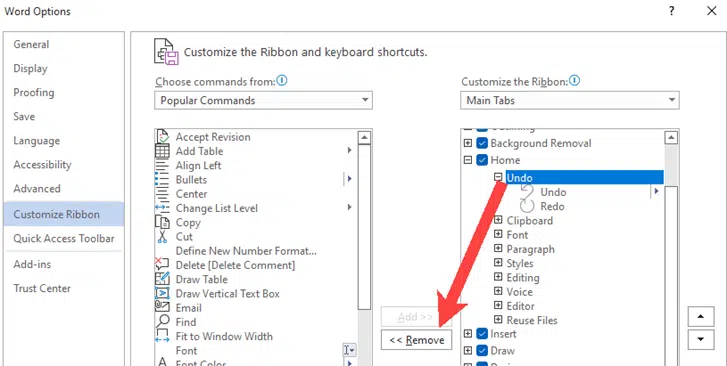727x366 pixels.
Task: Choose the Align Left command icon
Action: point(162,166)
